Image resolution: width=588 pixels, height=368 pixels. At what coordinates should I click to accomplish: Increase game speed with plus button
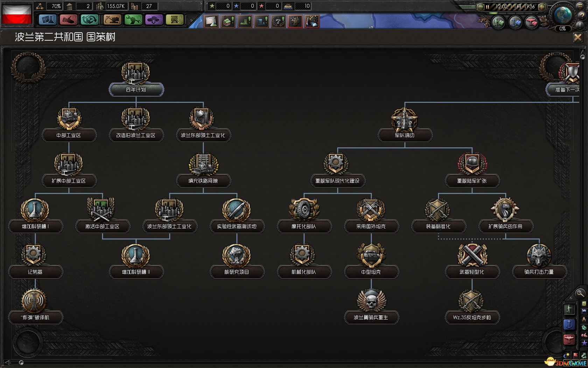pos(542,7)
